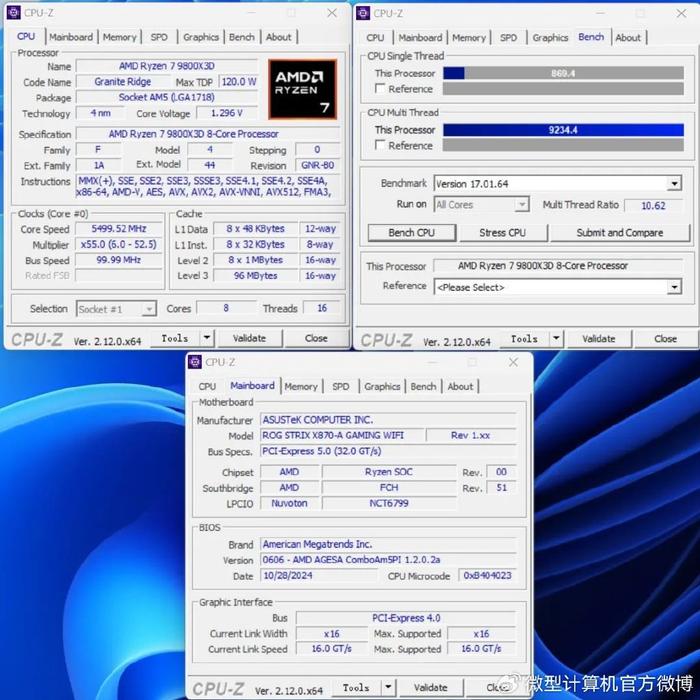Viewport: 700px width, 700px height.
Task: Click Level 3 cache 96 MBytes value
Action: [255, 275]
